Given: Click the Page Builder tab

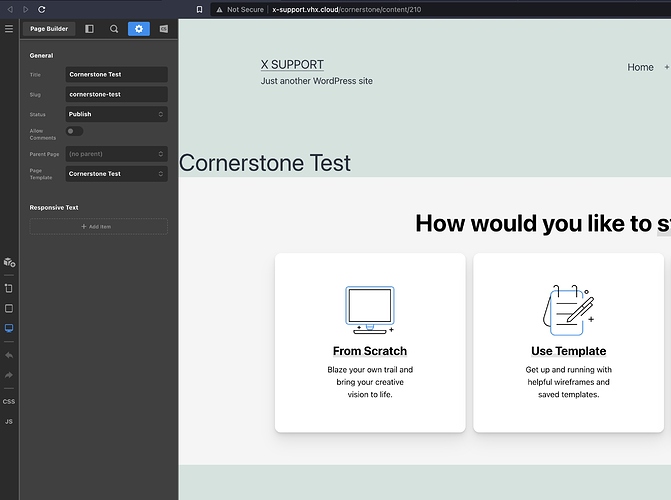Looking at the screenshot, I should click(x=49, y=29).
